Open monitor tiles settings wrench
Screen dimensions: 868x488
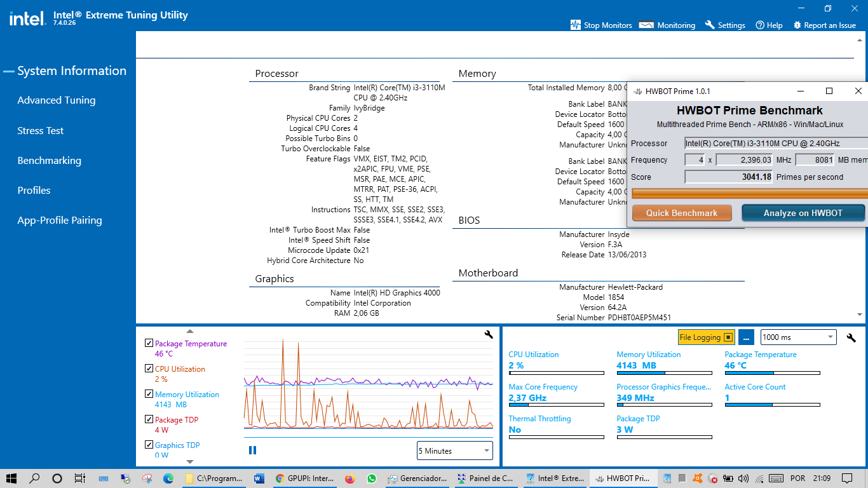tap(851, 337)
